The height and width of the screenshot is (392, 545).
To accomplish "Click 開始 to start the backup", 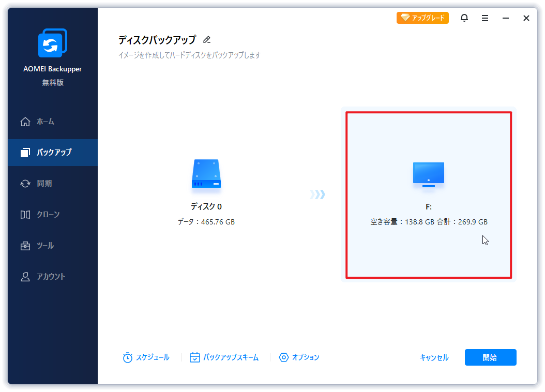I will [490, 357].
